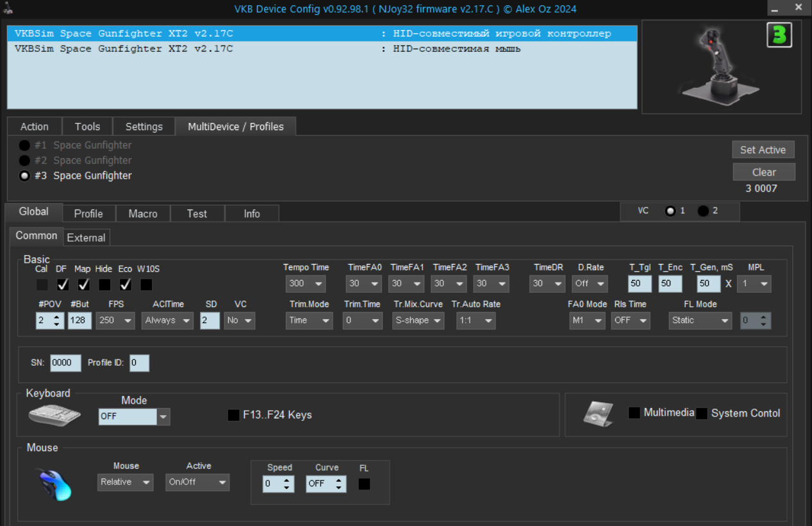Open the Tools tab
Image resolution: width=812 pixels, height=526 pixels.
tap(87, 127)
